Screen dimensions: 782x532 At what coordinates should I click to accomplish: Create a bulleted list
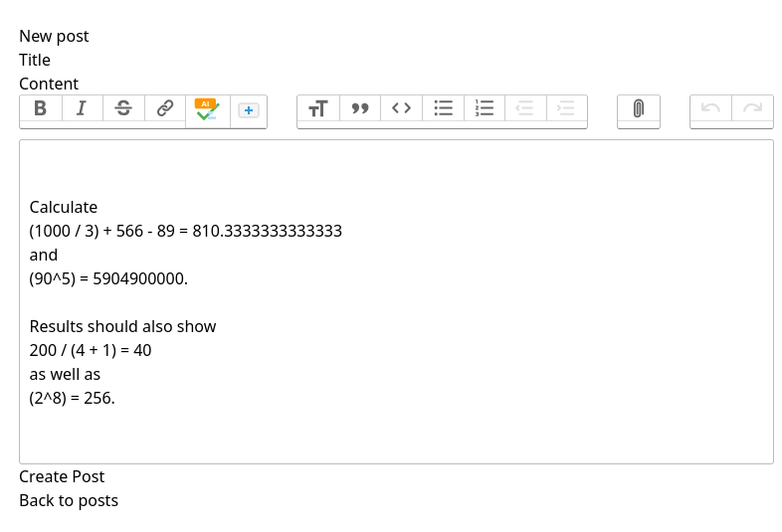tap(443, 108)
